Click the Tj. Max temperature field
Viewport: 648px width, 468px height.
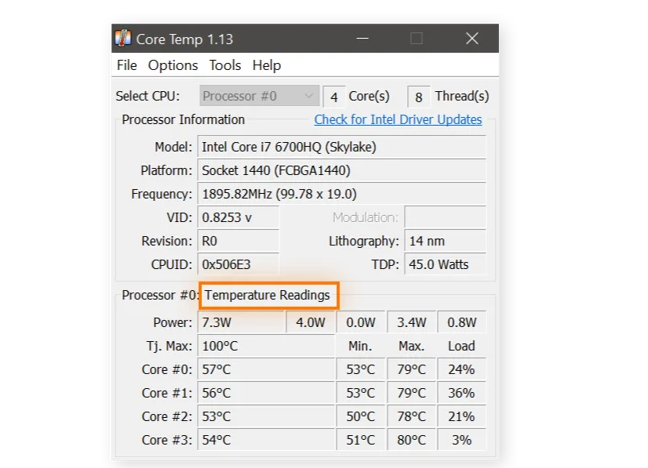pyautogui.click(x=266, y=346)
